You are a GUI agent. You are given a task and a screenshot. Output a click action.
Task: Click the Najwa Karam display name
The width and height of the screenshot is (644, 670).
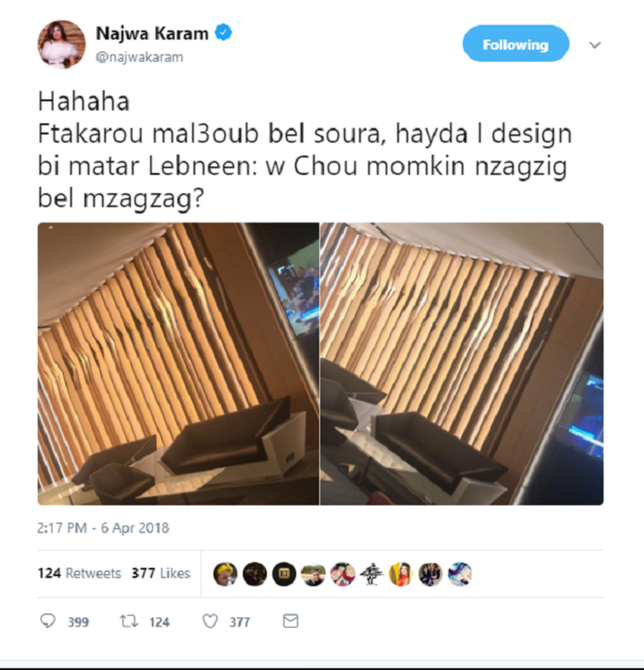[x=152, y=33]
